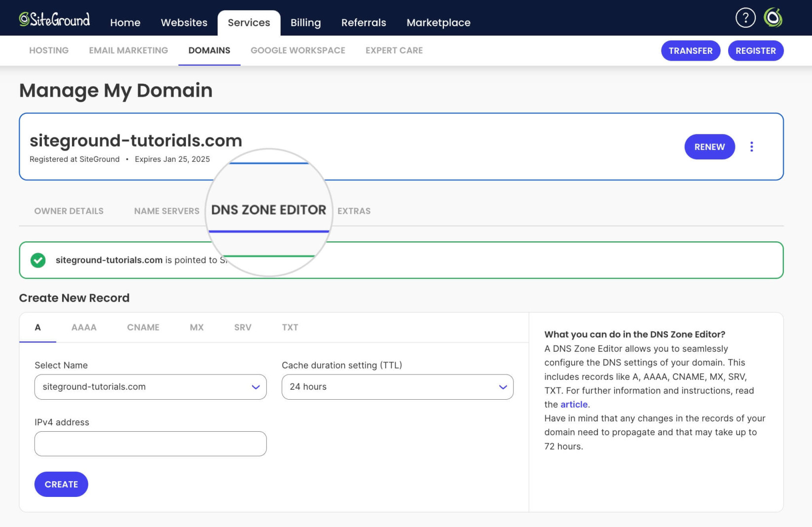The height and width of the screenshot is (527, 812).
Task: Click the Transfer button
Action: click(691, 51)
